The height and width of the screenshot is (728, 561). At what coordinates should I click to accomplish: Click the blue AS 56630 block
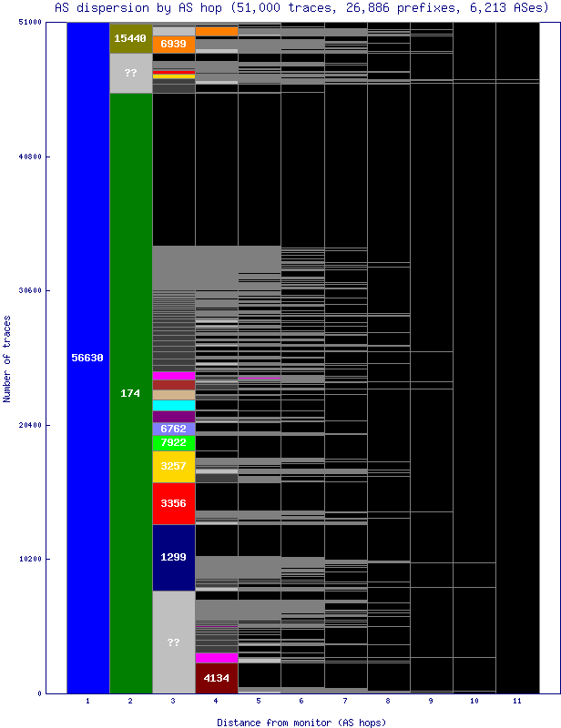(87, 358)
